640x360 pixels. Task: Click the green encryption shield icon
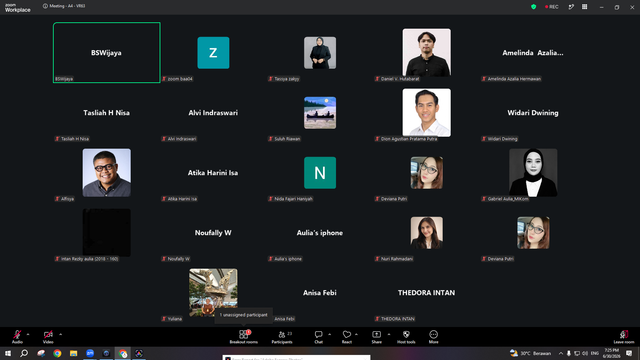[533, 7]
